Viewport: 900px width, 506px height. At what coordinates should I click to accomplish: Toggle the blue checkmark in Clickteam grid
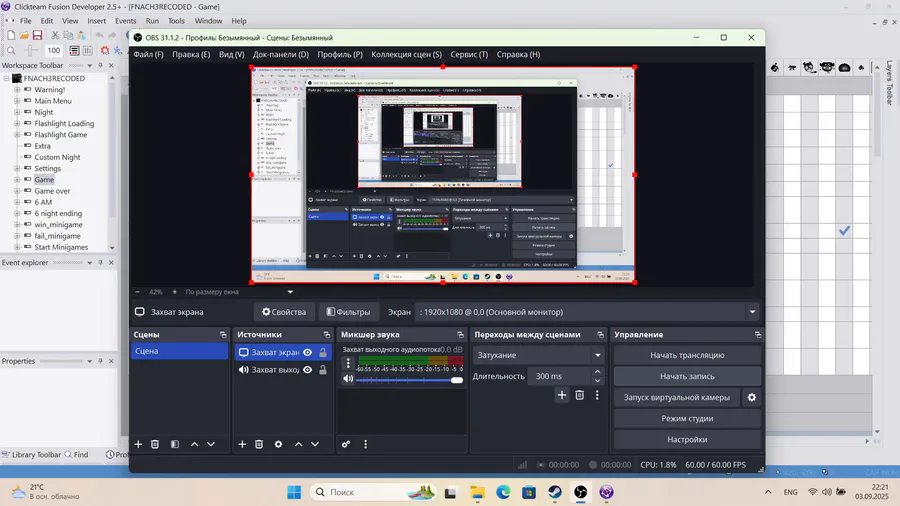pyautogui.click(x=844, y=231)
